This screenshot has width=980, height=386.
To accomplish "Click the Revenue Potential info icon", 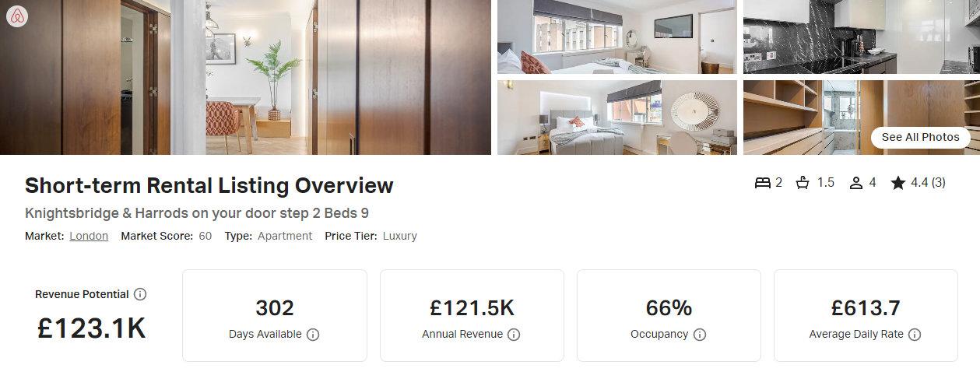I will [140, 294].
